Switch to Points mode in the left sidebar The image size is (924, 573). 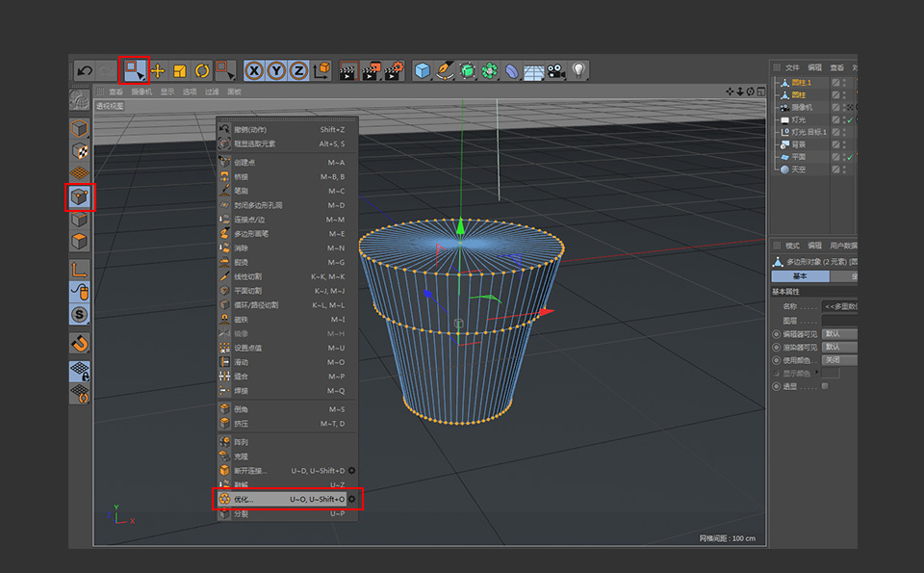pyautogui.click(x=80, y=195)
